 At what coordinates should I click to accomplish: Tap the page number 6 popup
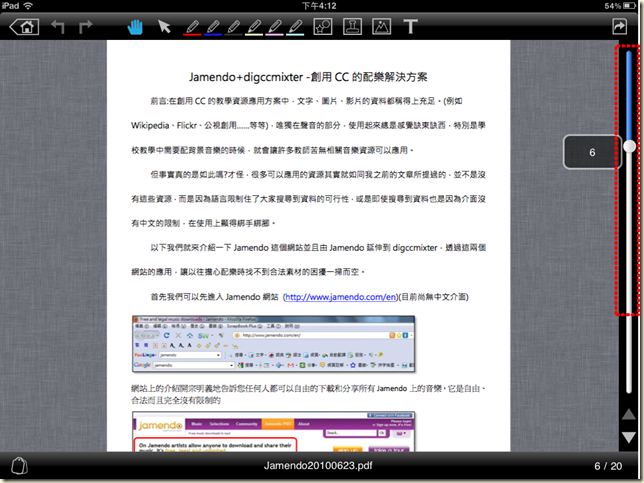click(592, 152)
